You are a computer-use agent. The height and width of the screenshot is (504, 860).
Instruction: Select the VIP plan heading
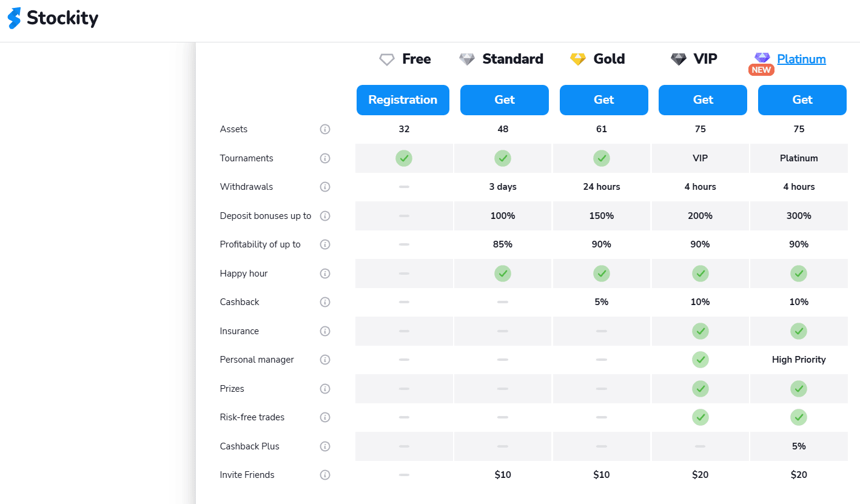(x=706, y=59)
